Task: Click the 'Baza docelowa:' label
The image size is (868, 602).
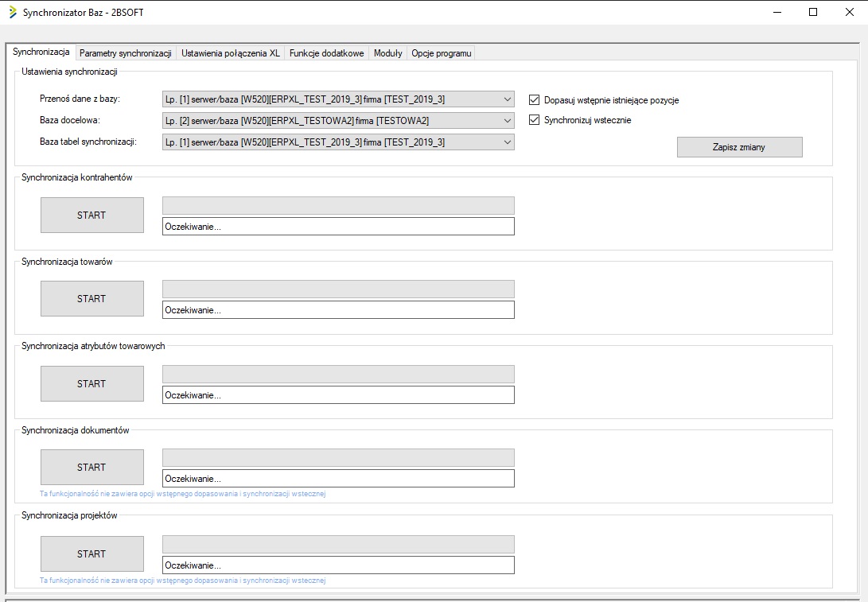Action: [x=70, y=120]
